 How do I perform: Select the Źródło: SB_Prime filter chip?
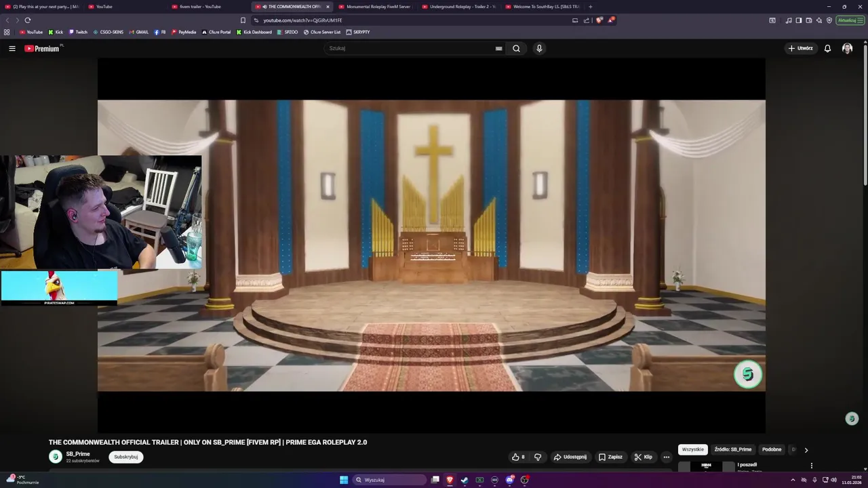pos(733,449)
